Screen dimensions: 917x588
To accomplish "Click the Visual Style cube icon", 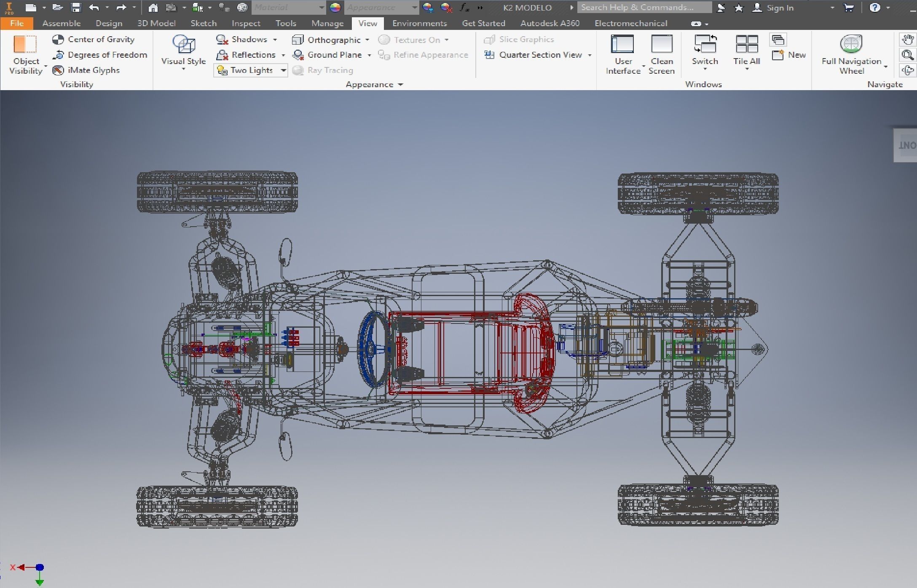I will (x=184, y=44).
